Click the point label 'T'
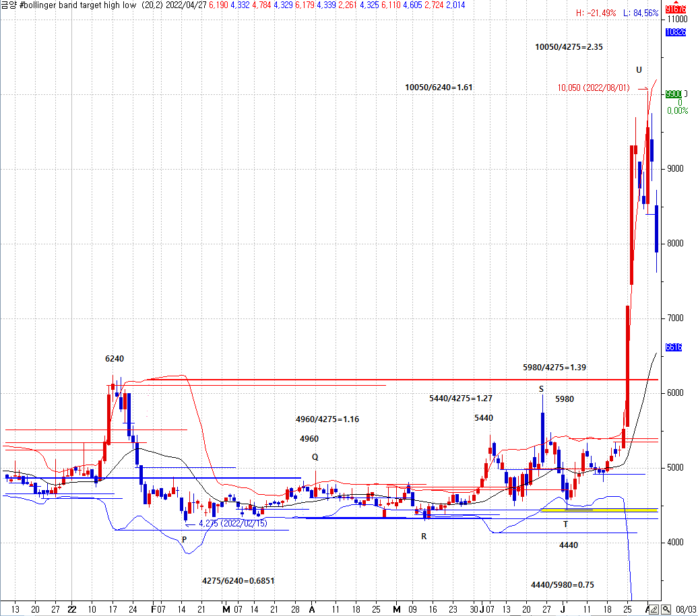698x616 pixels. 566,524
